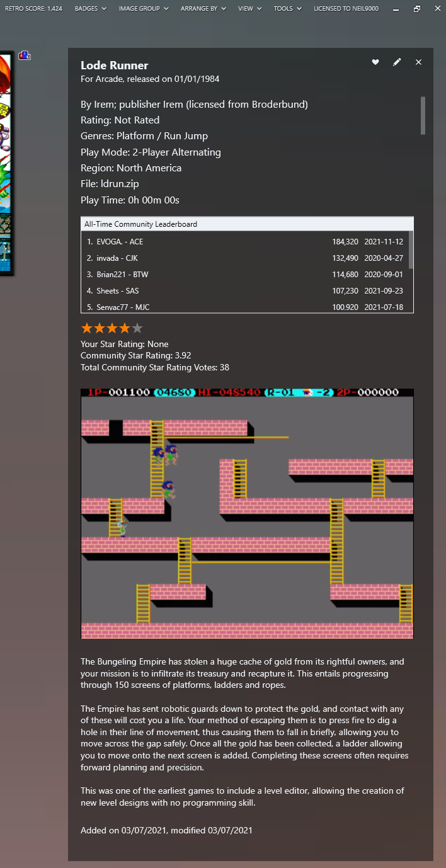
Task: Click Community Star Rating: 3.92 text
Action: tap(136, 356)
